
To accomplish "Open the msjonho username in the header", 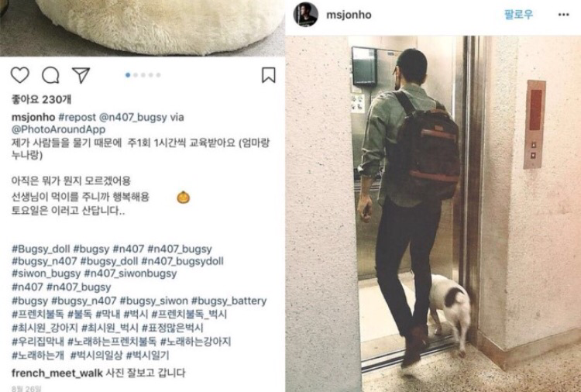I will (349, 15).
